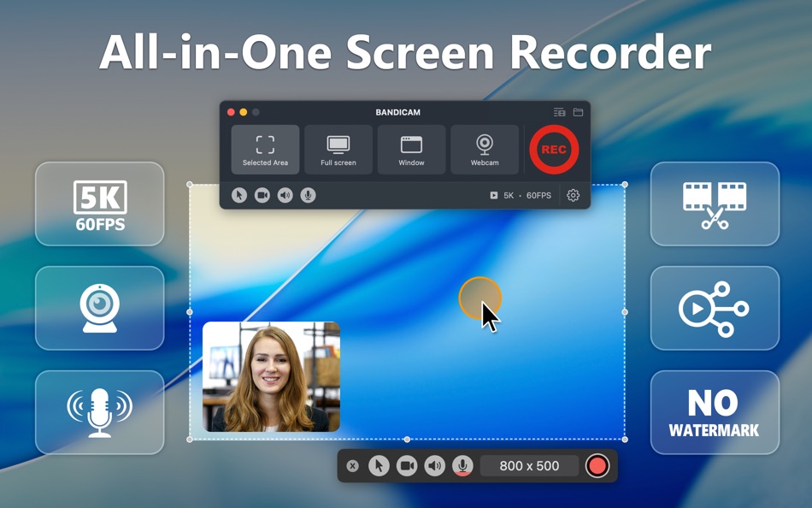The width and height of the screenshot is (812, 508).
Task: Choose the Window recording mode
Action: pyautogui.click(x=411, y=149)
